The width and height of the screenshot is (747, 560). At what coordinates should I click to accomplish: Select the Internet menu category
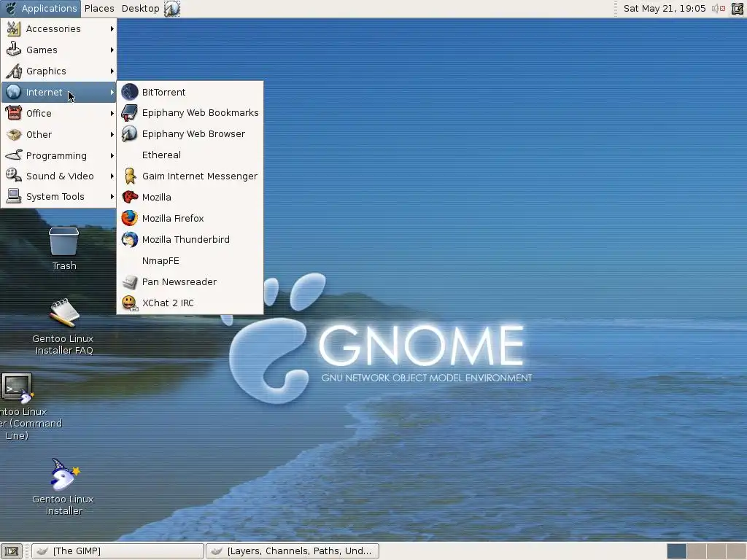pyautogui.click(x=58, y=93)
